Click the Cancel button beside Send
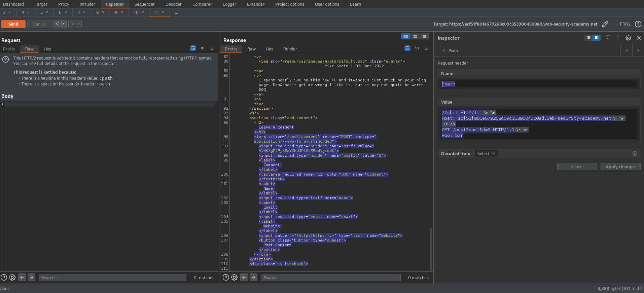 39,24
